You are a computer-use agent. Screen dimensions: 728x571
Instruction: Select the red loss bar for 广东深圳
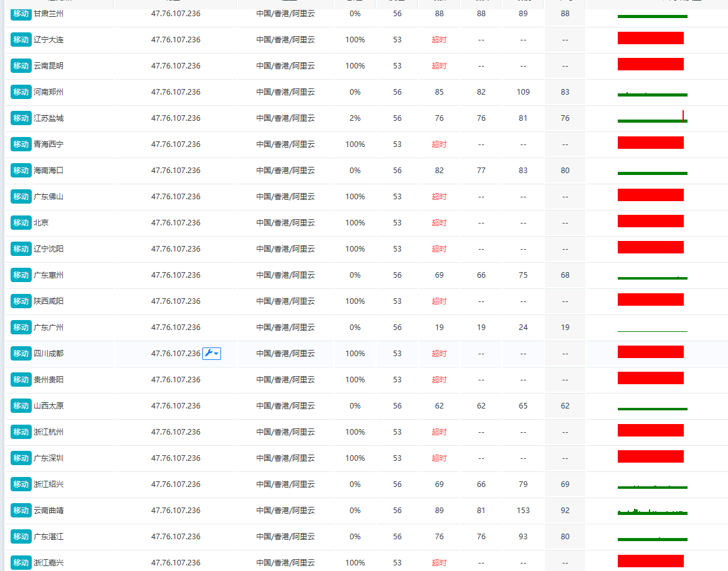click(650, 456)
